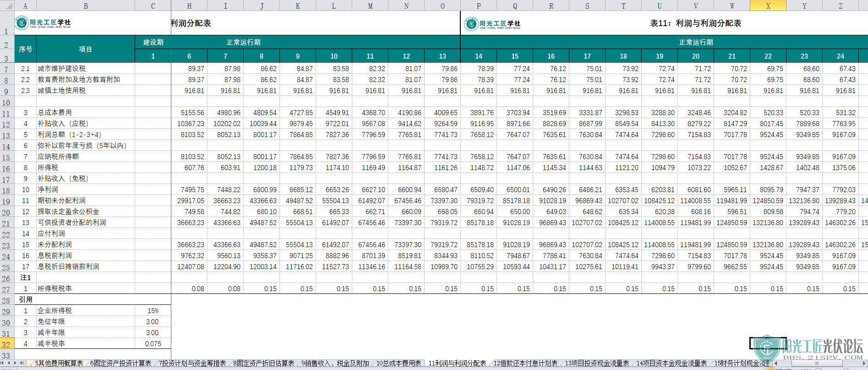
Task: Select the 所得税 row label in row 16
Action: [86, 168]
